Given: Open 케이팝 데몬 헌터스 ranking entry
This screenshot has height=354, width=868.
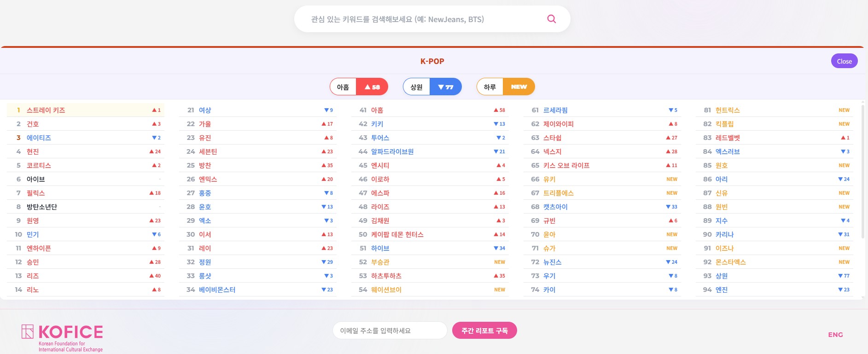Looking at the screenshot, I should pyautogui.click(x=397, y=234).
